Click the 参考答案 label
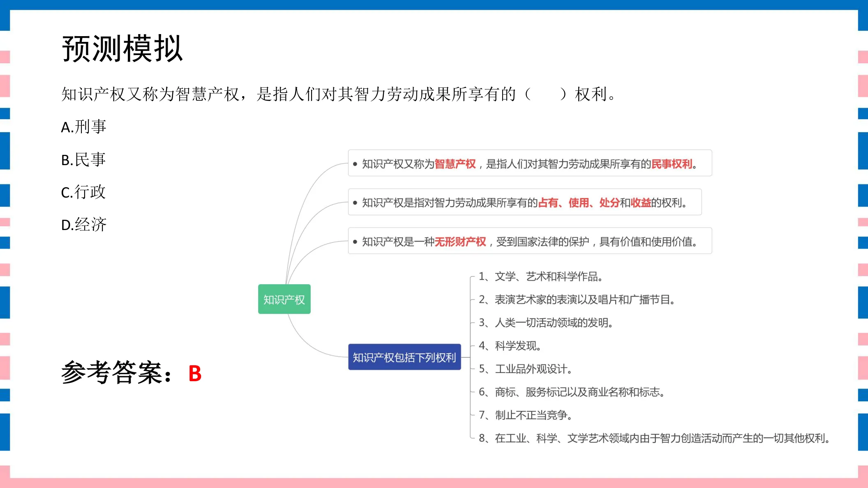 click(x=117, y=373)
